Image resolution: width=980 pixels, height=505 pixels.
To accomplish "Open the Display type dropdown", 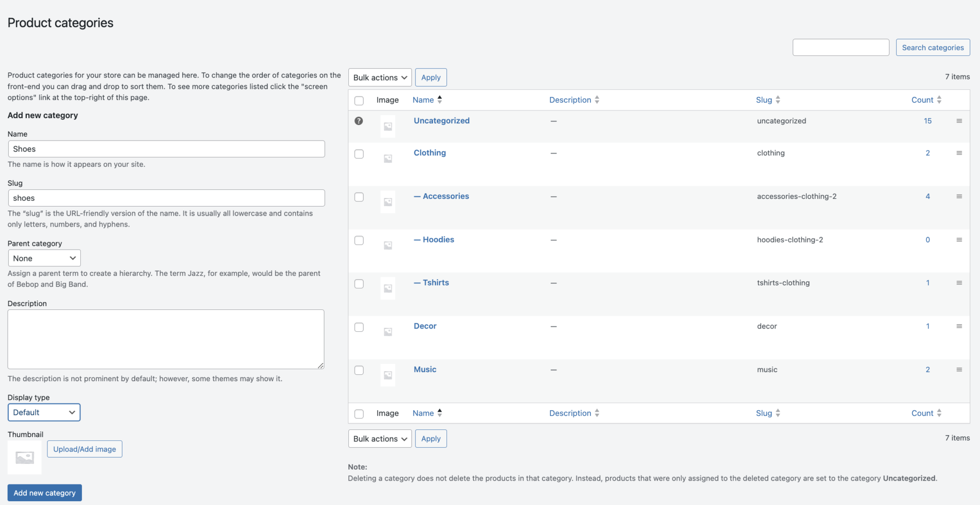I will pos(44,412).
